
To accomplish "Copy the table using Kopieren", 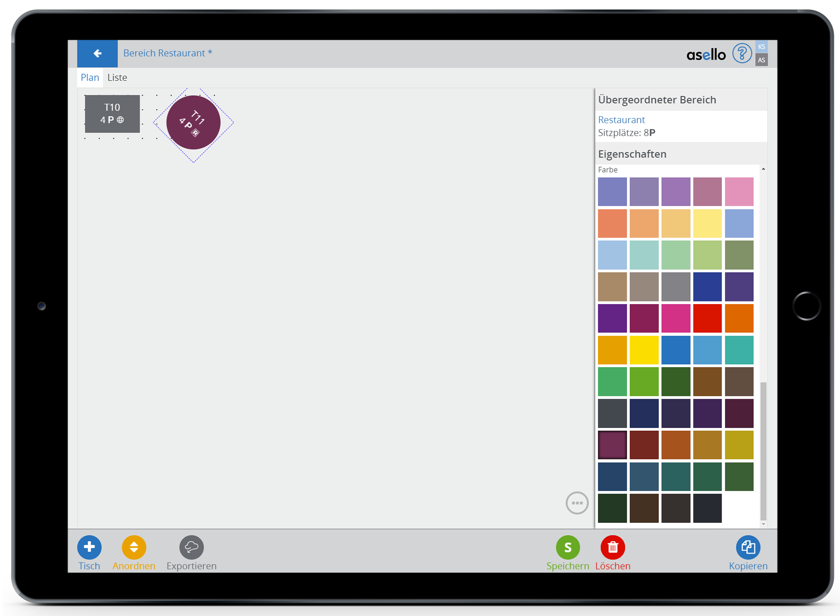I will pos(747,547).
